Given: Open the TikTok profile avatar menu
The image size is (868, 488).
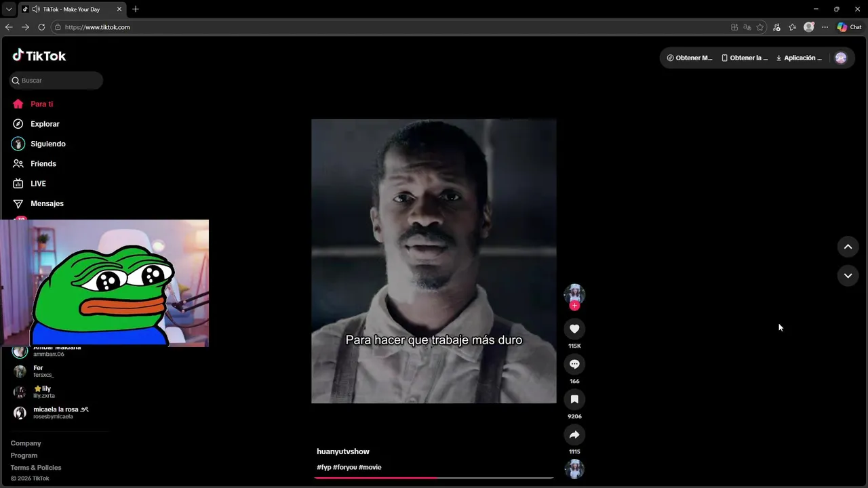Looking at the screenshot, I should [841, 58].
